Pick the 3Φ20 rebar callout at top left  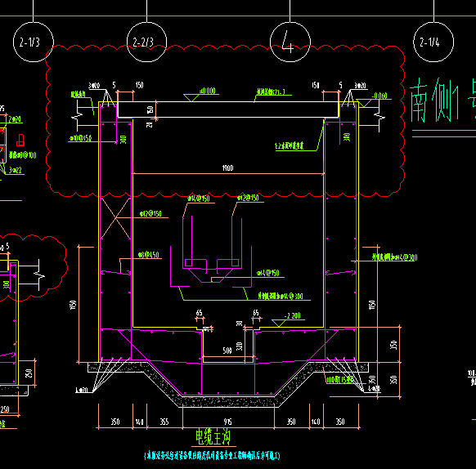(x=94, y=86)
